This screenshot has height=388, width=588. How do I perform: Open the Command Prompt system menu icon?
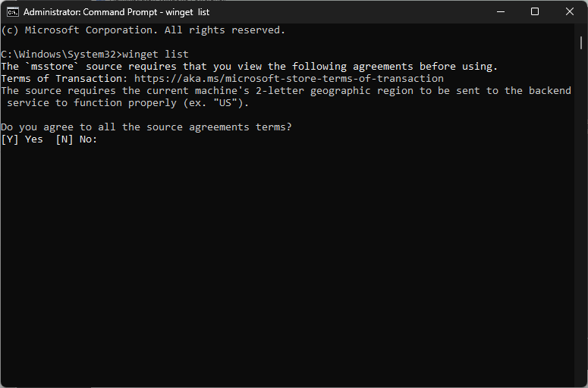tap(12, 12)
